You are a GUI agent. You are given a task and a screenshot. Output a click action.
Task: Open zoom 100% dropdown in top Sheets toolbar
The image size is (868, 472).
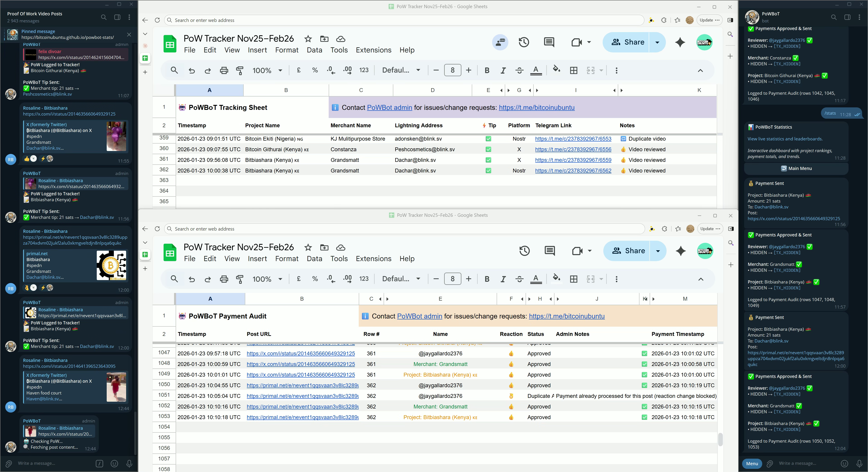(267, 70)
